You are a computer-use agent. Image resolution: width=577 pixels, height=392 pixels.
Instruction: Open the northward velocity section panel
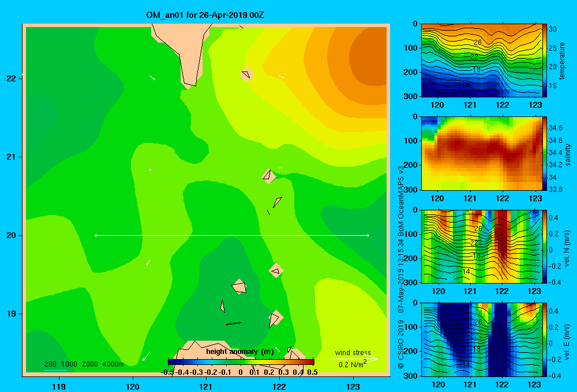click(x=481, y=247)
